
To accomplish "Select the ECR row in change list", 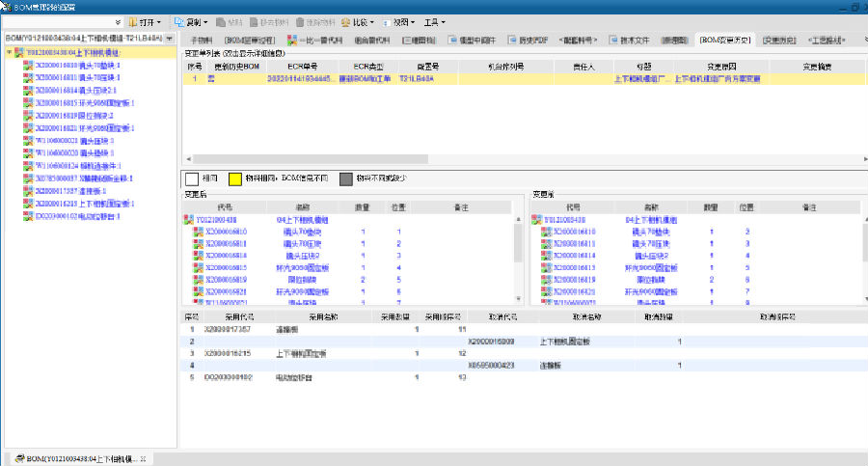I will point(386,78).
